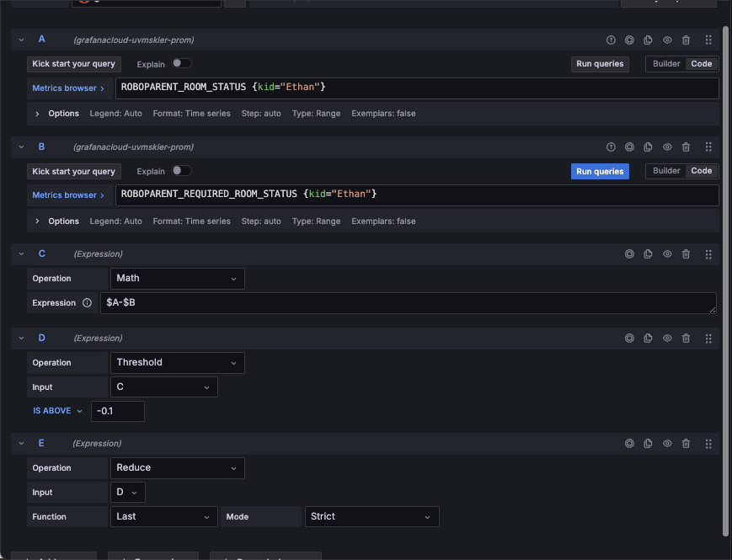
Task: Hide query A response with eye icon
Action: coord(667,40)
